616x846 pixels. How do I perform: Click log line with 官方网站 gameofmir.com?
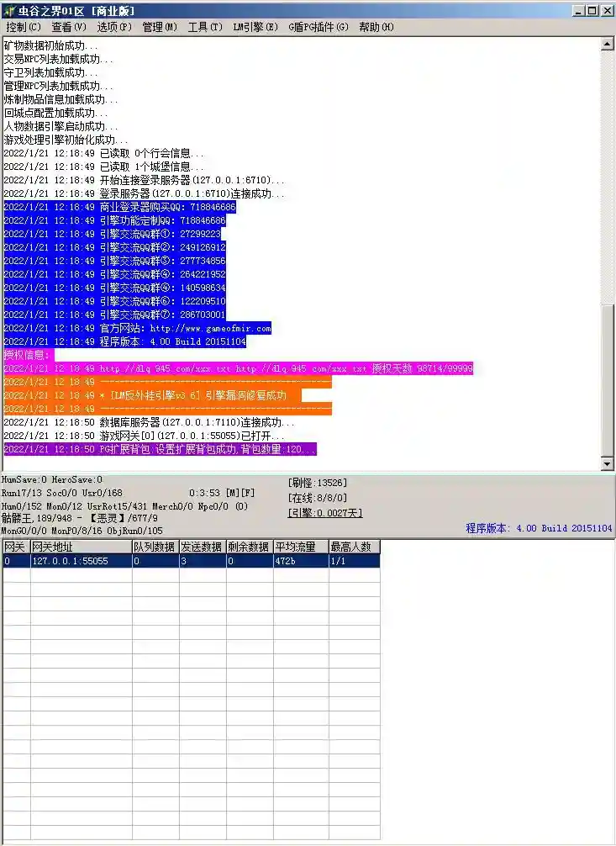137,328
